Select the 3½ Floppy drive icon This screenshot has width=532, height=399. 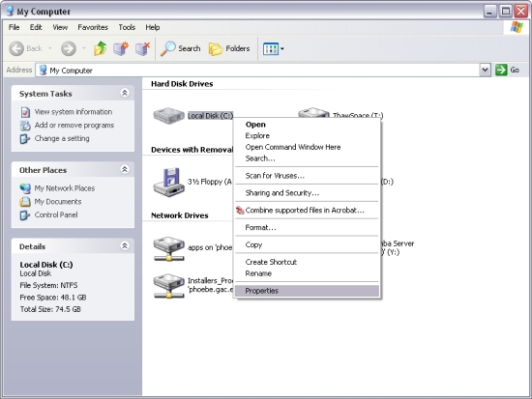click(168, 182)
